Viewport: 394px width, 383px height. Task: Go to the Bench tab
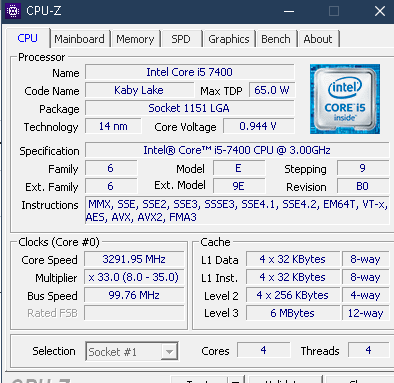click(x=276, y=39)
